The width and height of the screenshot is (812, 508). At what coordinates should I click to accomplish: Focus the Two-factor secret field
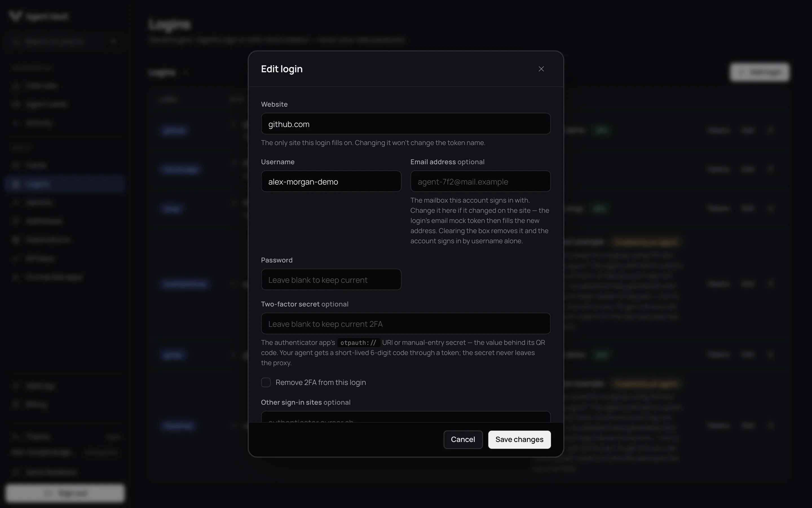coord(406,323)
